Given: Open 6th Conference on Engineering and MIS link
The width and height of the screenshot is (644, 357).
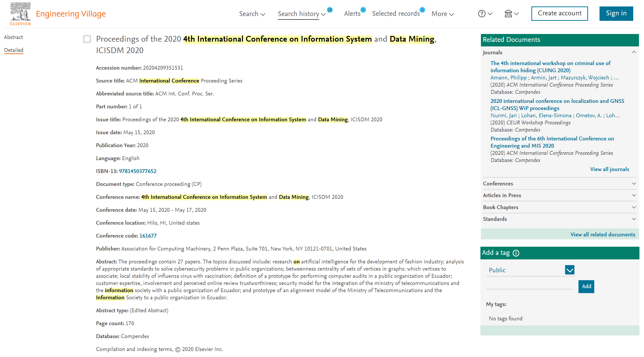Looking at the screenshot, I should tap(552, 142).
